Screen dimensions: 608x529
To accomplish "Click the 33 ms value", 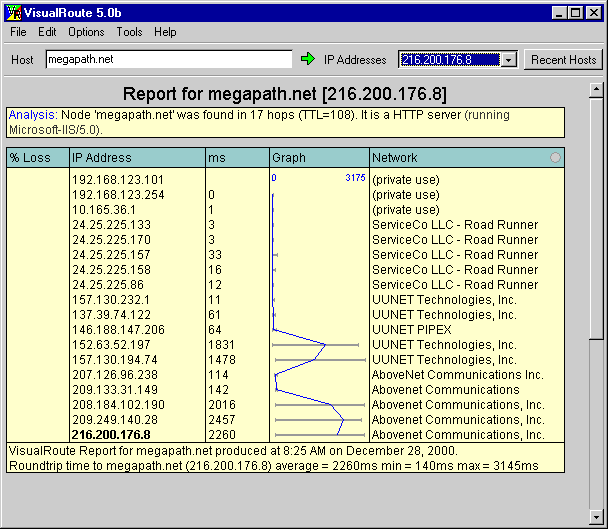I will point(215,255).
